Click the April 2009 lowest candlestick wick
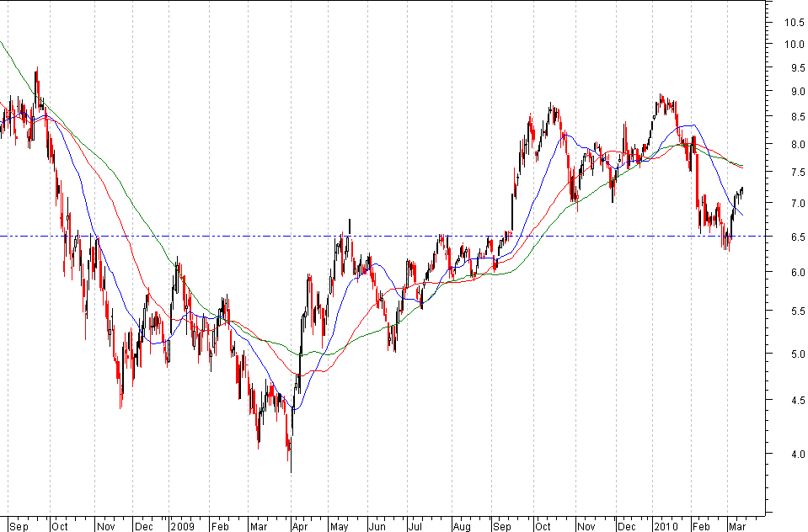808x532 pixels. (292, 461)
